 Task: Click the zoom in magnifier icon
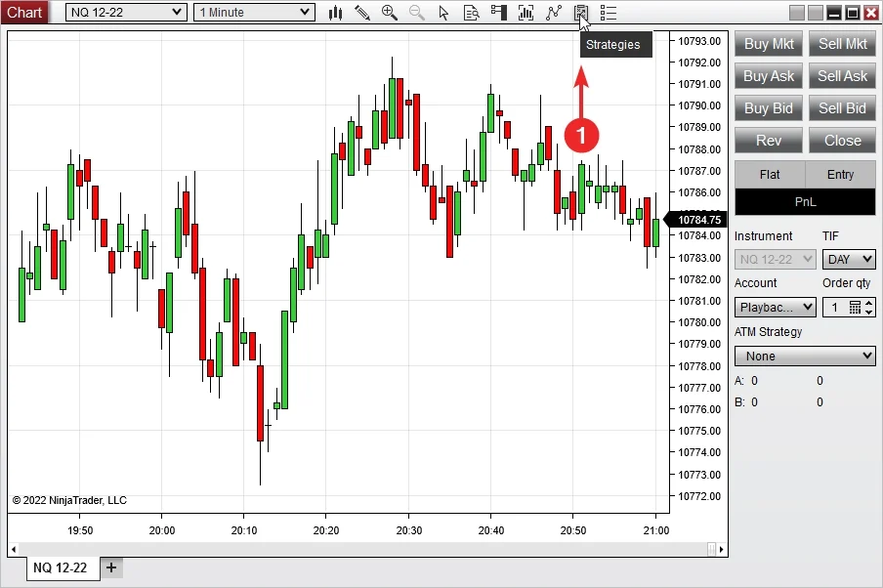pyautogui.click(x=390, y=13)
